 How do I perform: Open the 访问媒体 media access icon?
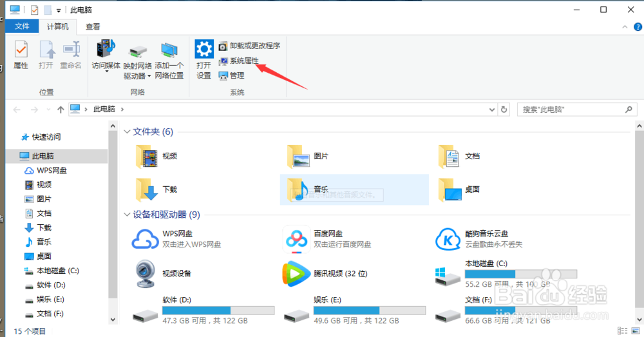[x=106, y=48]
